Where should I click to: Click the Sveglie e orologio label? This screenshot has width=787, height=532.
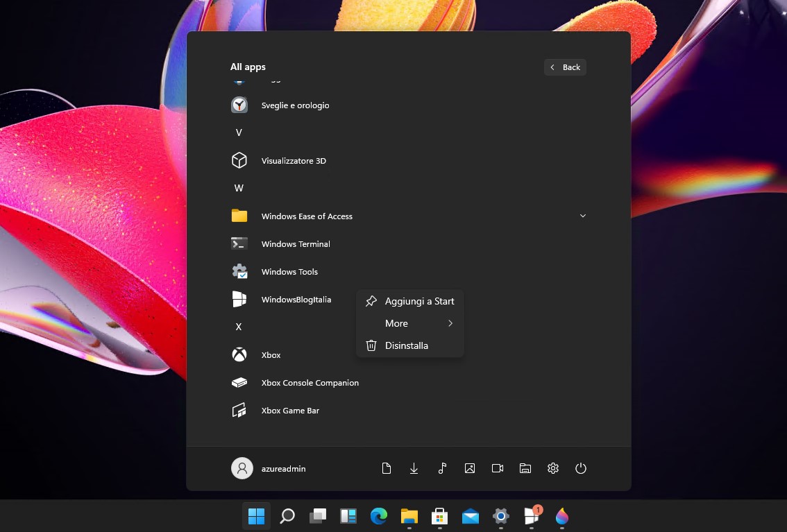(x=295, y=105)
